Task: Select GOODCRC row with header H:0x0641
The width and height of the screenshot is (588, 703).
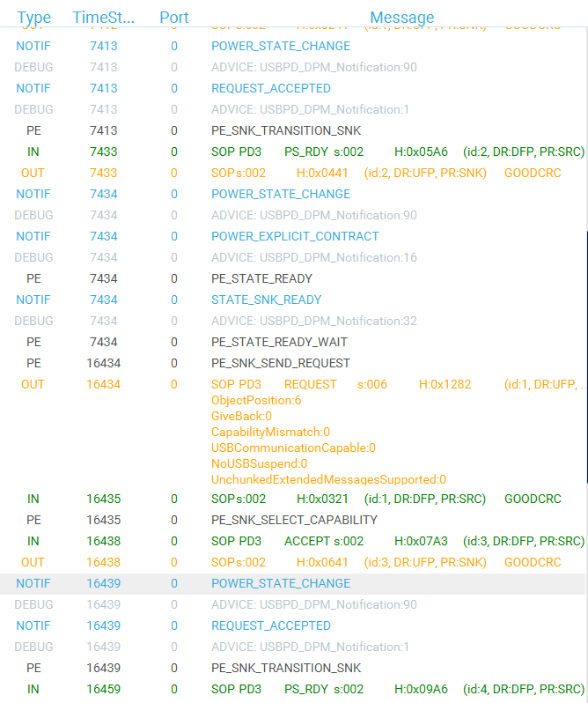Action: pyautogui.click(x=292, y=562)
